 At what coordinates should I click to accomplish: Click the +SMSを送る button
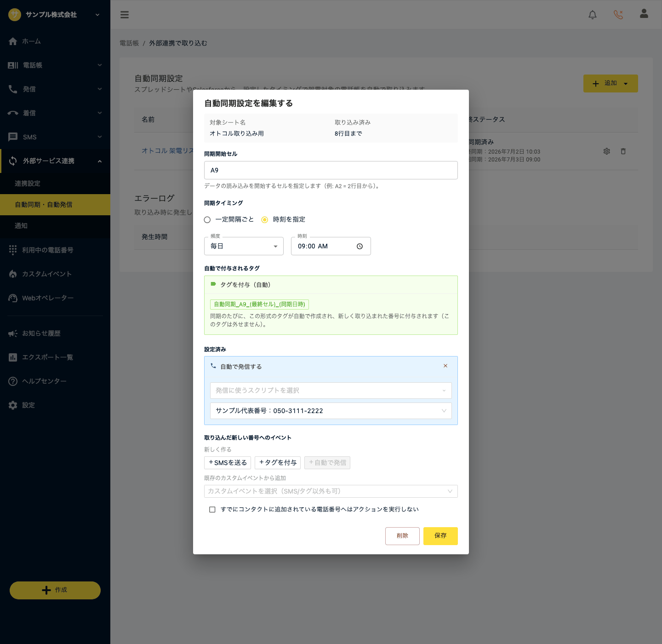pos(228,463)
